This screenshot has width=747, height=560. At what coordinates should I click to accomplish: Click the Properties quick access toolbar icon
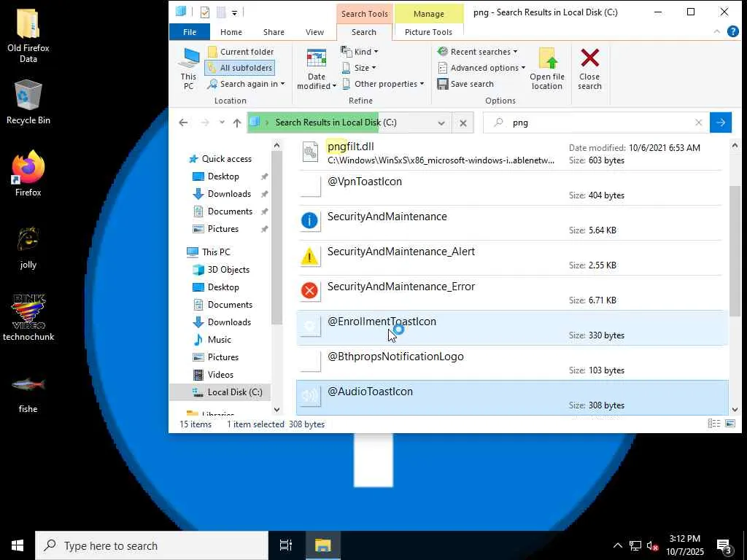[x=205, y=12]
